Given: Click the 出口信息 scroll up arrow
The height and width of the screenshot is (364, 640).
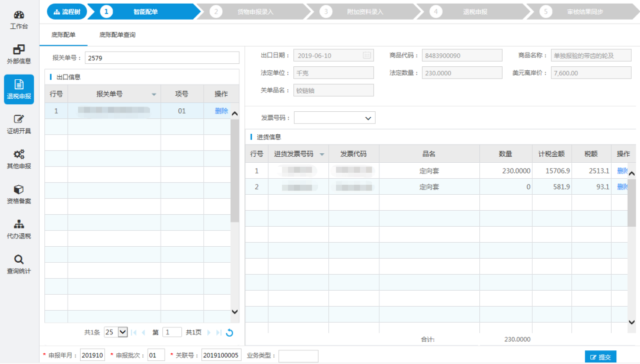Looking at the screenshot, I should pos(235,114).
